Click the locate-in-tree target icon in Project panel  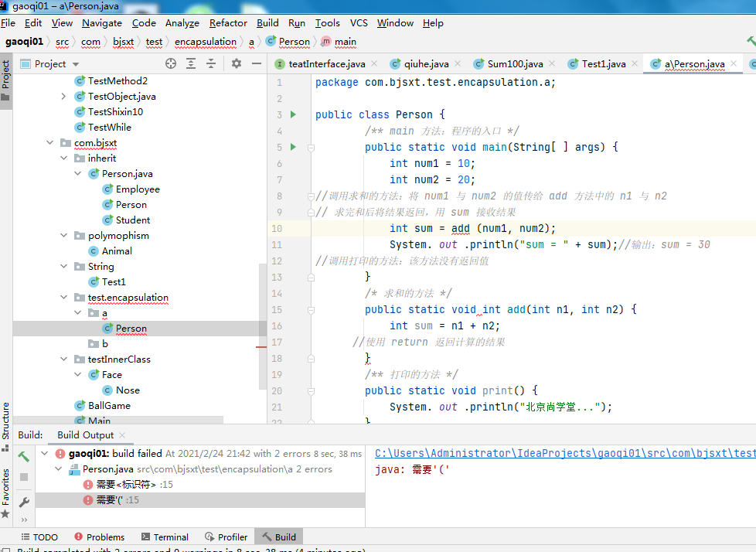171,63
